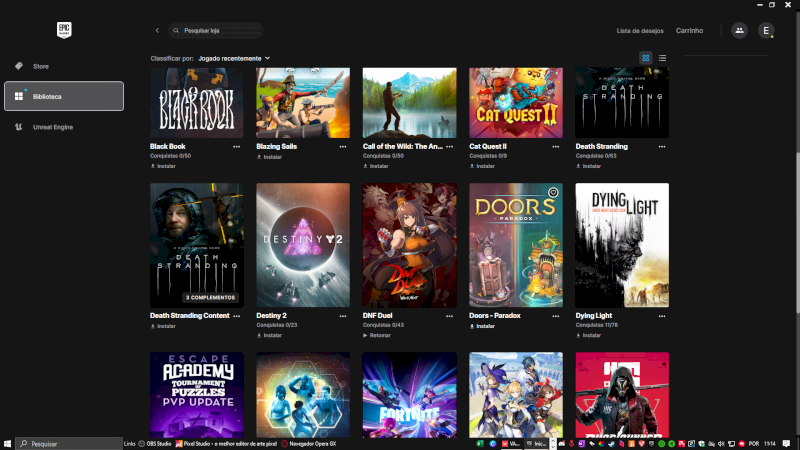800x450 pixels.
Task: Open Blazing Sails cover thumbnail
Action: click(x=303, y=103)
